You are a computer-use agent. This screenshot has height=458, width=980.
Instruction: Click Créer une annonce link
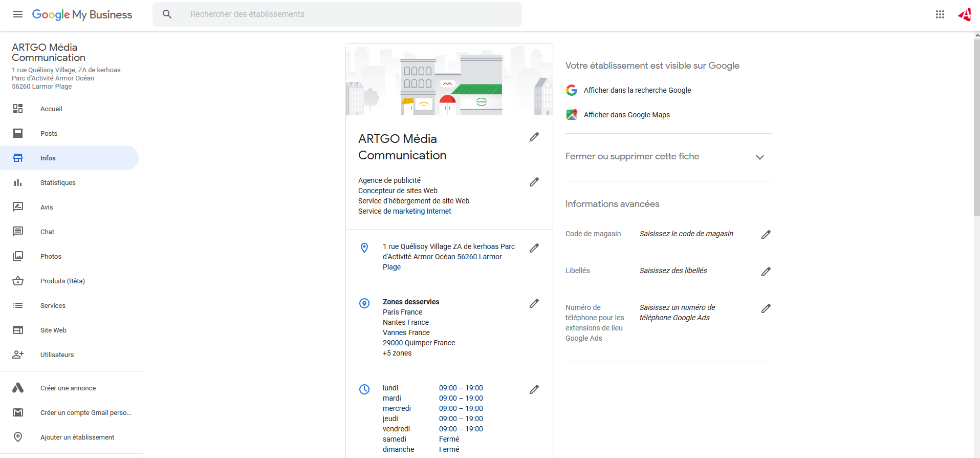point(68,388)
